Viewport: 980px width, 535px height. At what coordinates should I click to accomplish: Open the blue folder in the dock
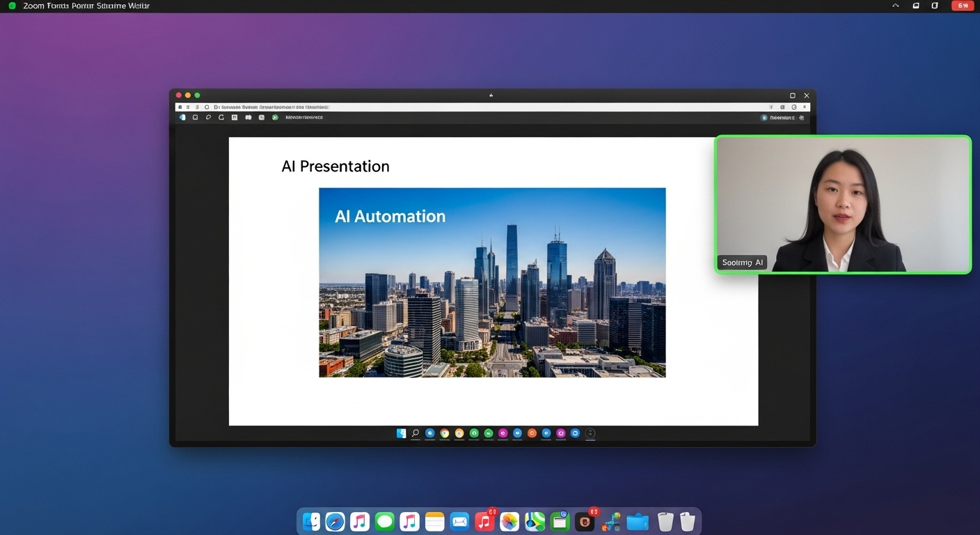(x=637, y=522)
